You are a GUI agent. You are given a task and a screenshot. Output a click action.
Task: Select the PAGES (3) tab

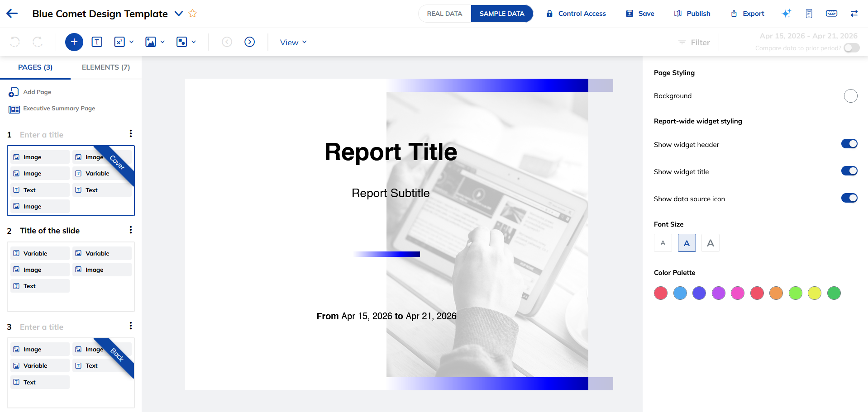(x=35, y=67)
